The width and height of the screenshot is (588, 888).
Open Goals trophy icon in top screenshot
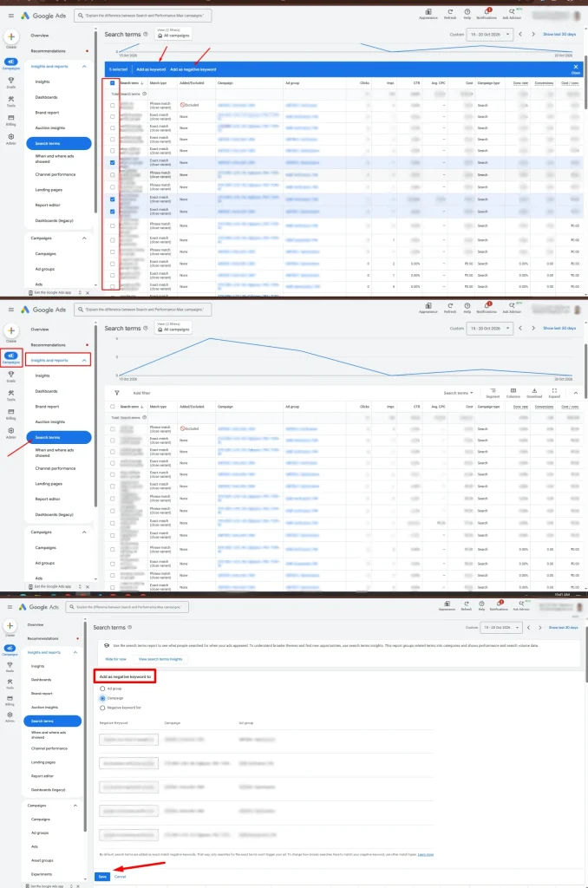click(10, 81)
